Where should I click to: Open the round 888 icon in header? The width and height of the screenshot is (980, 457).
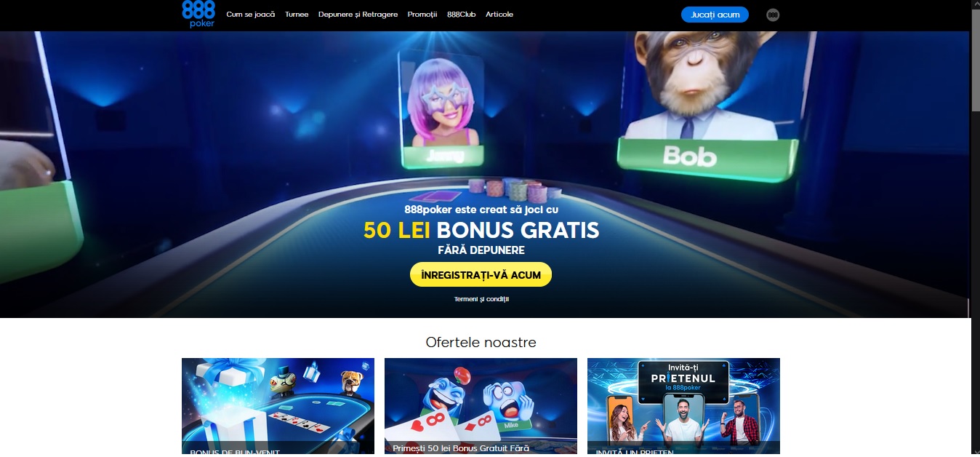click(773, 15)
